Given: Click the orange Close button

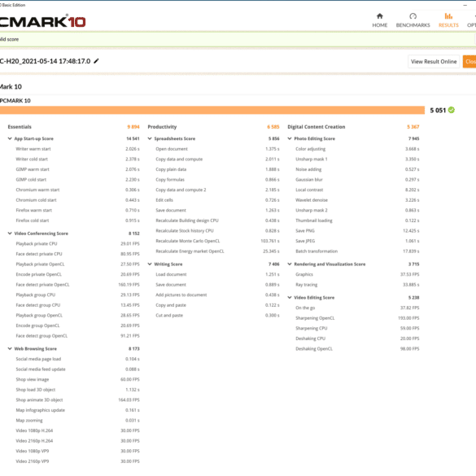Looking at the screenshot, I should click(x=469, y=62).
